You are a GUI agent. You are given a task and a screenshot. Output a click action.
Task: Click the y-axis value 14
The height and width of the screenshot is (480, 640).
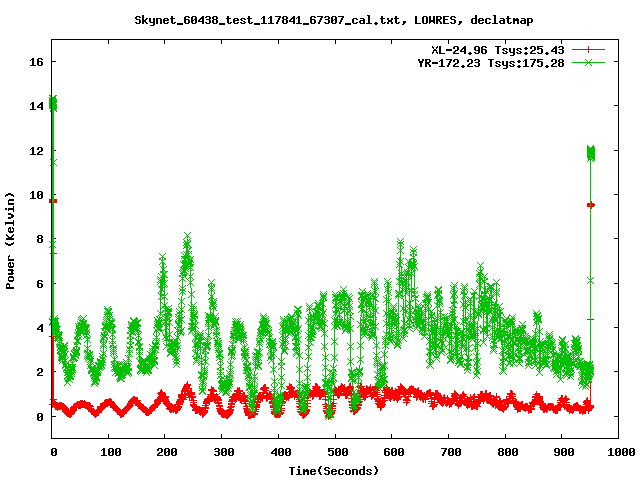tap(36, 106)
